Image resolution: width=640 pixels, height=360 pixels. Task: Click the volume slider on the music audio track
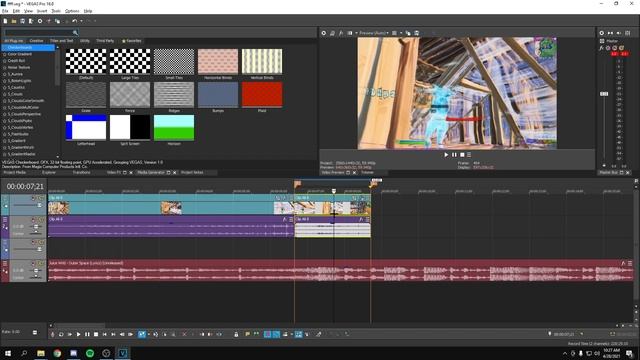pyautogui.click(x=36, y=271)
